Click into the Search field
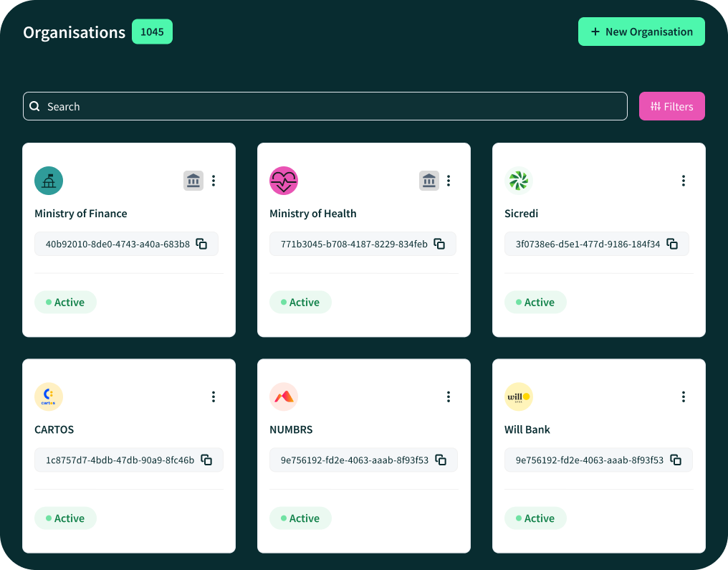The height and width of the screenshot is (570, 728). coord(325,106)
